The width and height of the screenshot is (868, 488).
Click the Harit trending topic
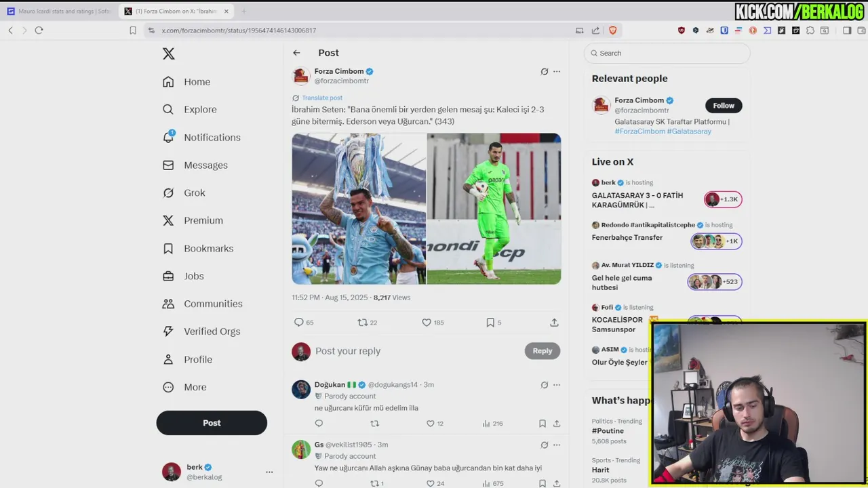pyautogui.click(x=601, y=470)
